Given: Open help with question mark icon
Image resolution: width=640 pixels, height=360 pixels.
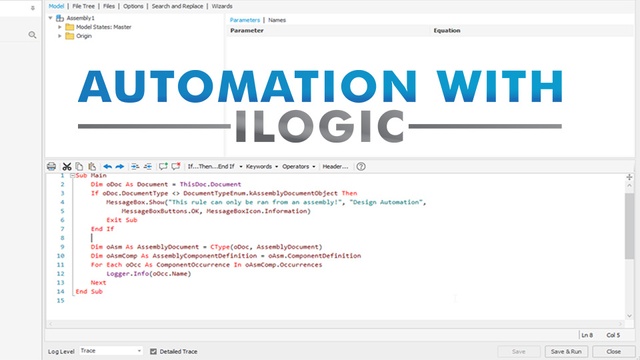Looking at the screenshot, I should point(361,167).
